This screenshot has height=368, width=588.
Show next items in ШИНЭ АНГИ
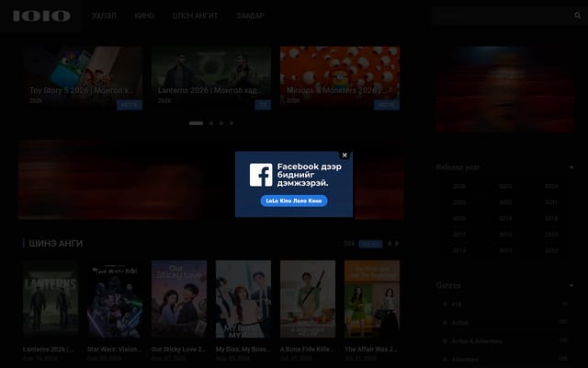397,244
